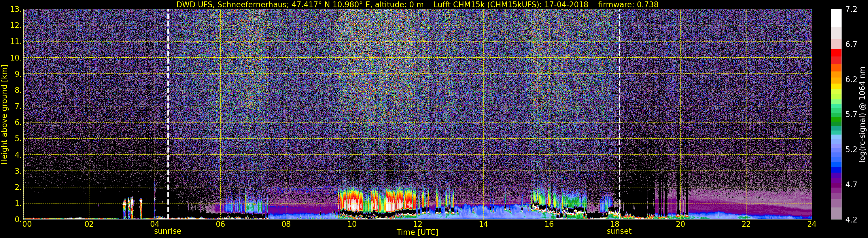This screenshot has width=868, height=238.
Task: Click the colorbar label 'log(rc-signal) @ 1064 nm'
Action: click(x=863, y=114)
